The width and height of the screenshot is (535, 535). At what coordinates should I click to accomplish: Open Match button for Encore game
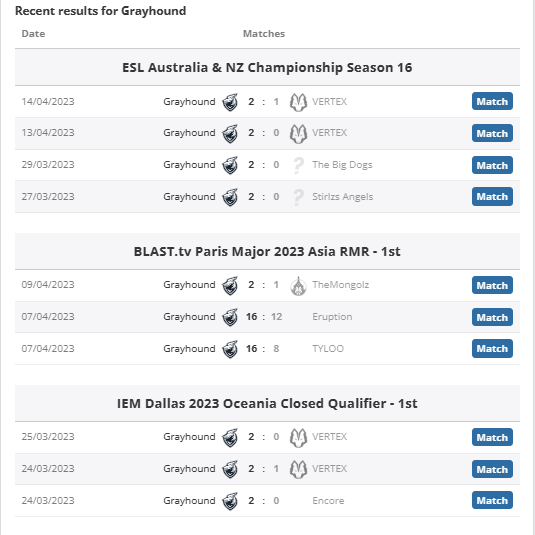click(x=492, y=500)
